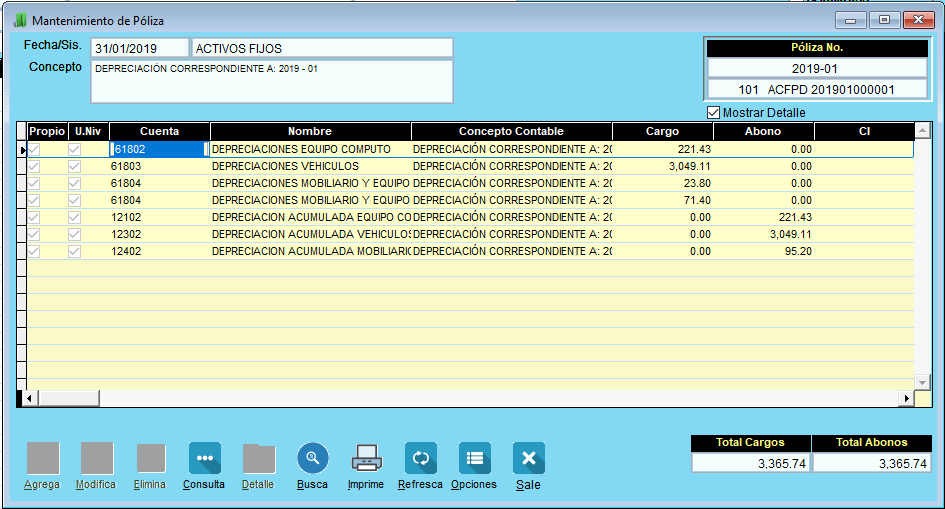
Task: Open the Busca search tool
Action: click(x=312, y=458)
